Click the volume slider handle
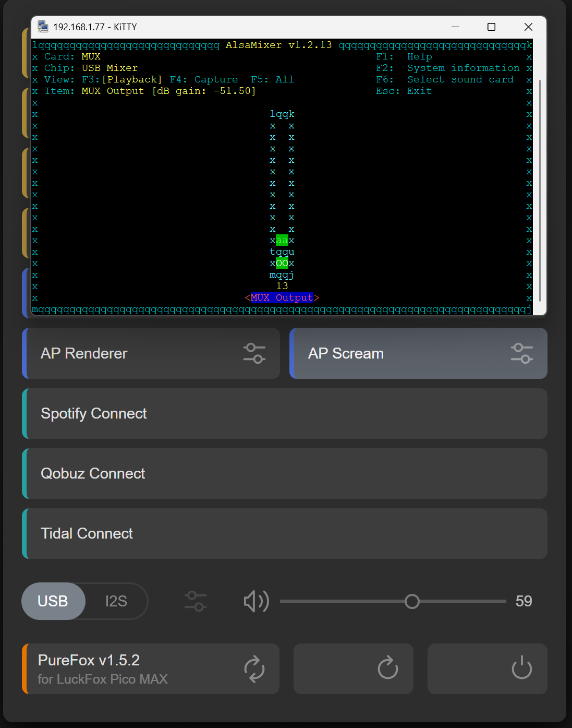 tap(412, 601)
